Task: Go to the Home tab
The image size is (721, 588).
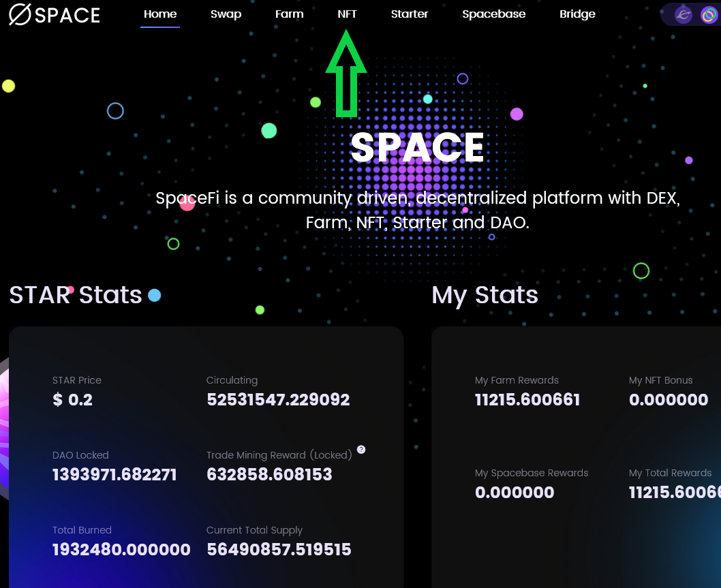Action: [x=160, y=14]
